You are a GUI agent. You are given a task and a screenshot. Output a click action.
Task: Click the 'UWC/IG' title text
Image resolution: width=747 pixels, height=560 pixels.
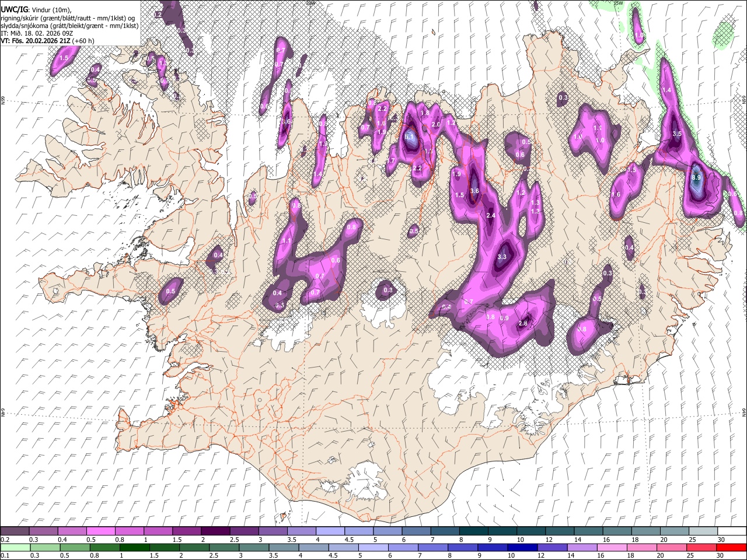pos(14,10)
